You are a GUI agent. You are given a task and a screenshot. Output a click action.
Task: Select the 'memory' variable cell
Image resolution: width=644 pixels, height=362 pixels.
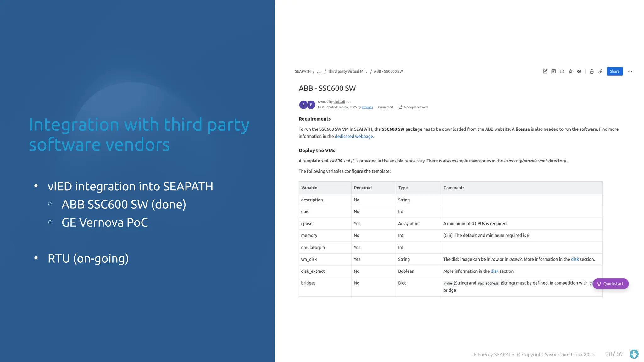(325, 235)
